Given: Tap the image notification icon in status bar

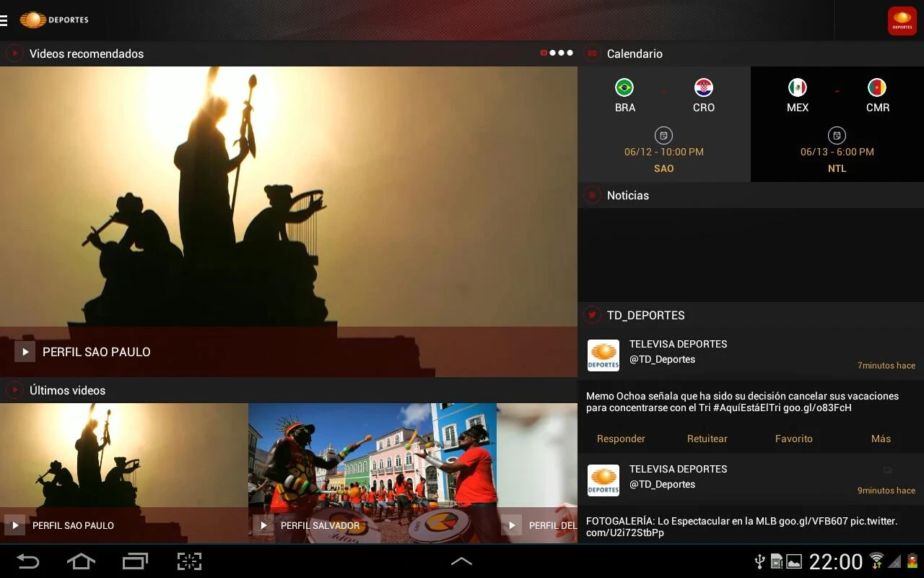Looking at the screenshot, I should click(794, 561).
